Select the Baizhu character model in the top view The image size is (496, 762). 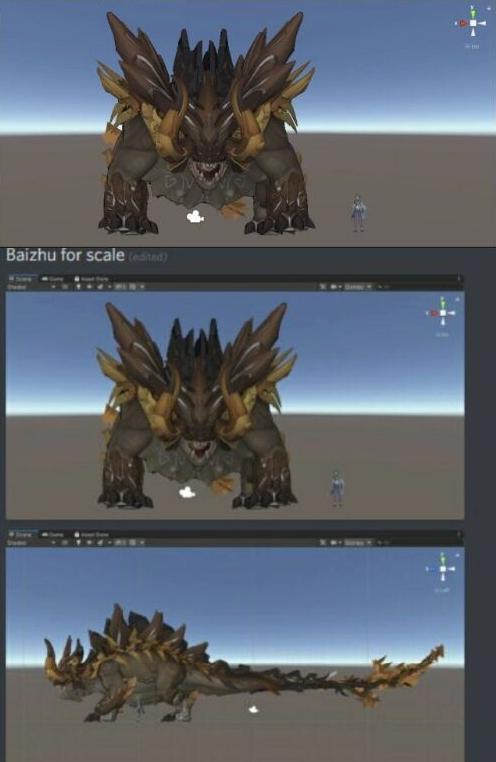(x=358, y=213)
